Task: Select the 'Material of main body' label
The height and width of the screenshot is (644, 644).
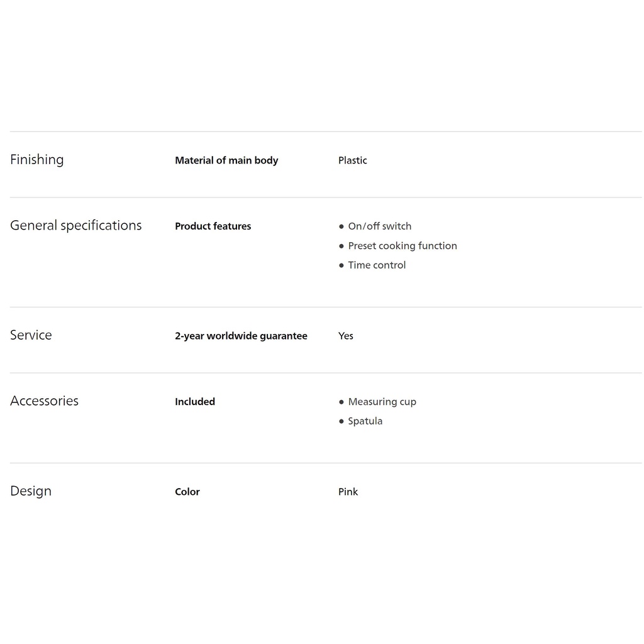Action: (x=226, y=160)
